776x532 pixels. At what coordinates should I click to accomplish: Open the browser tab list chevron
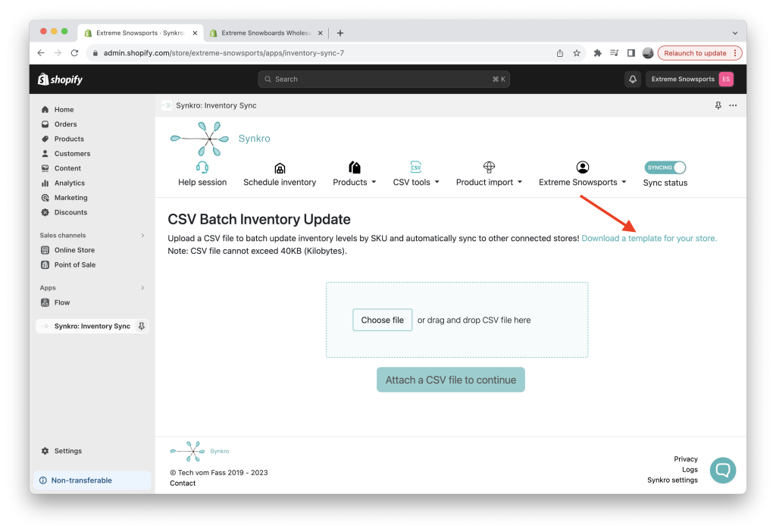coord(735,33)
